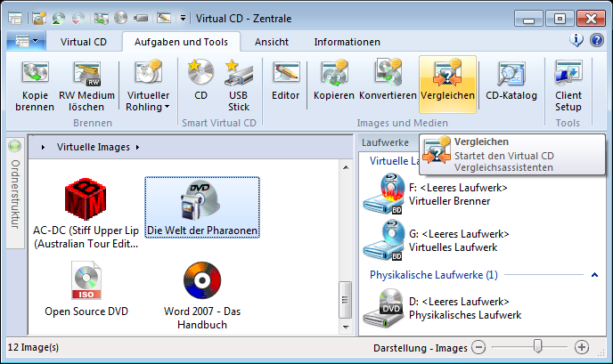Screen dimensions: 613x364
Task: Click the Darstellung zoom slider handle
Action: coord(538,346)
